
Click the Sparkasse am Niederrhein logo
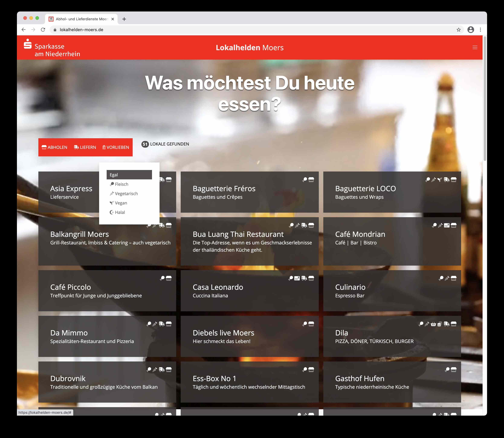[52, 48]
